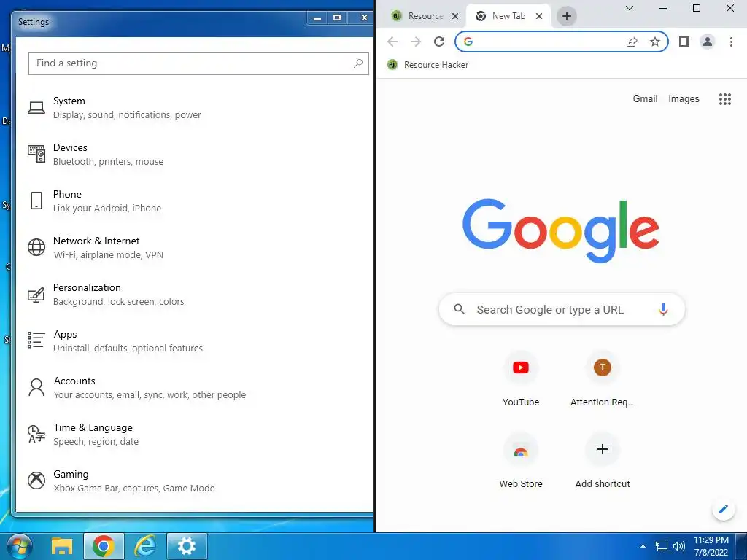This screenshot has height=560, width=747.
Task: Customize Chrome with the pencil icon
Action: pyautogui.click(x=723, y=509)
